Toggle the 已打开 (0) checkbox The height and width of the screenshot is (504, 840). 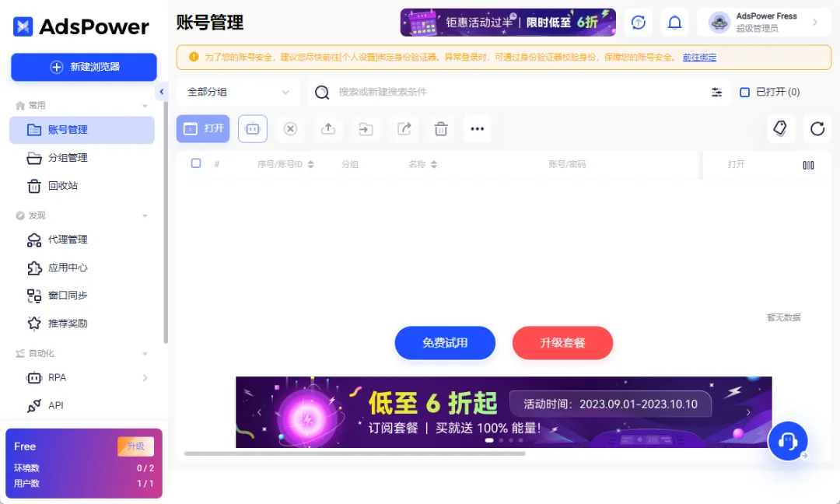(744, 92)
